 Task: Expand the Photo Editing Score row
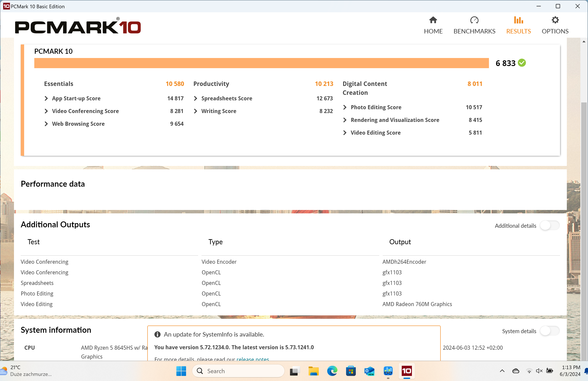(x=345, y=107)
